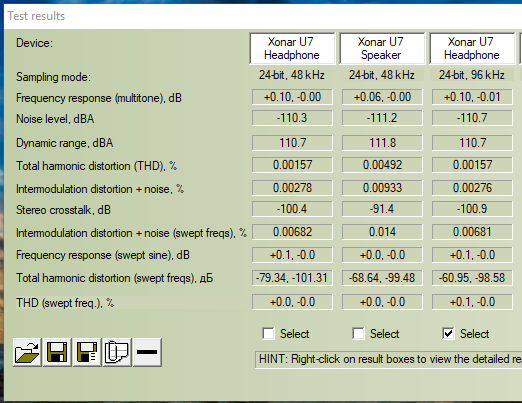
Task: Click the stacked pages copy icon
Action: (117, 352)
